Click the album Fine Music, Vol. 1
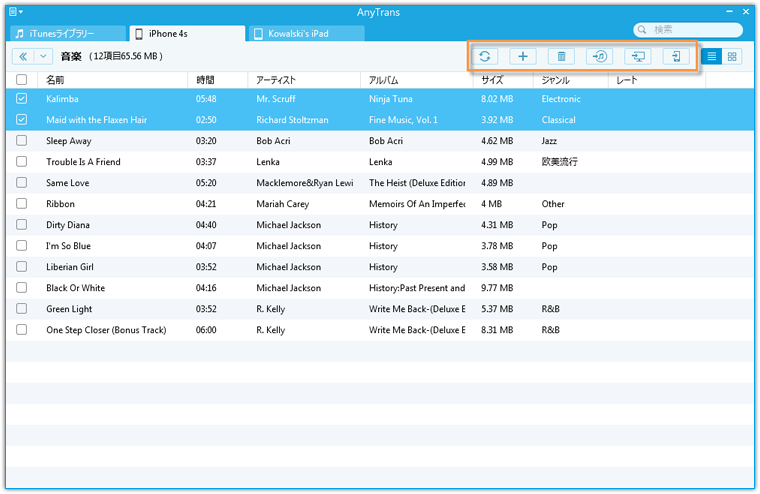The height and width of the screenshot is (494, 760). (x=403, y=120)
